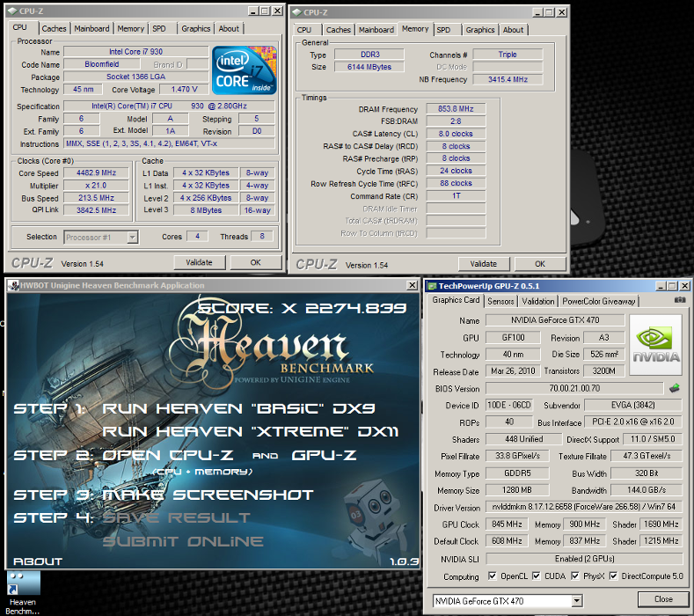Click the Score X 2274.839 text
This screenshot has height=616, width=694.
[302, 308]
